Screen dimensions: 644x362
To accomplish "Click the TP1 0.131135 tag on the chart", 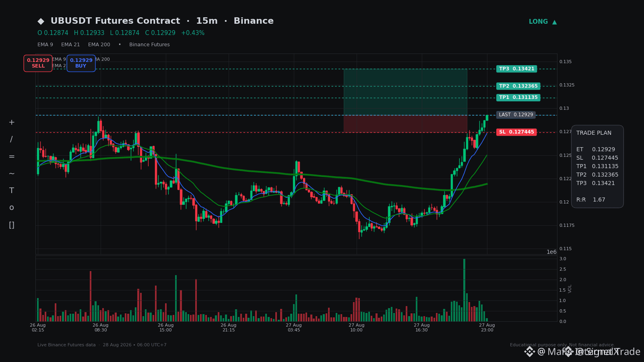I will click(518, 97).
